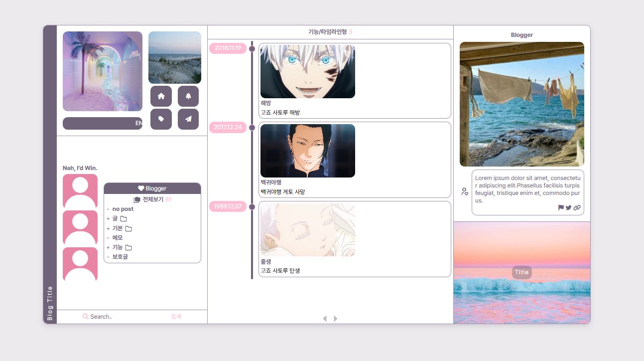Click the palm tree archway profile image
644x361 pixels.
click(x=103, y=71)
